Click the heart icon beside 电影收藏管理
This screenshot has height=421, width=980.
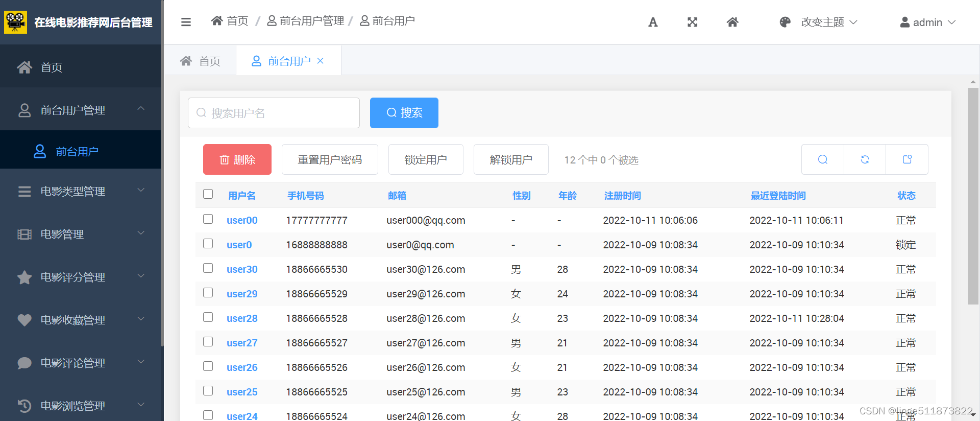[x=24, y=320]
